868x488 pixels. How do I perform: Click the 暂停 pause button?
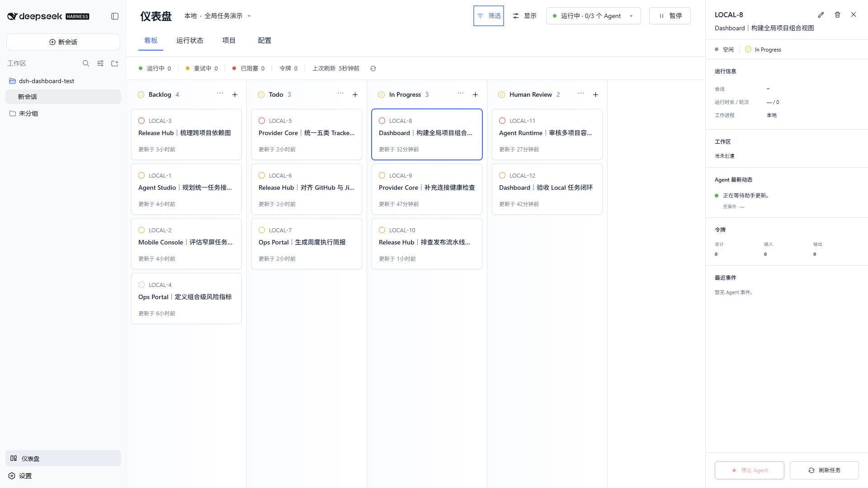[x=670, y=16]
